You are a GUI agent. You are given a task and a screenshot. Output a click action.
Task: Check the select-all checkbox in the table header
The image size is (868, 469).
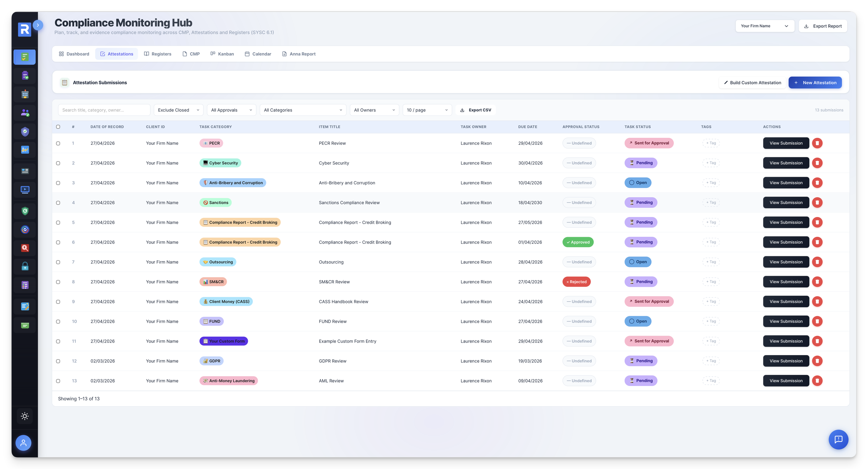click(x=58, y=127)
